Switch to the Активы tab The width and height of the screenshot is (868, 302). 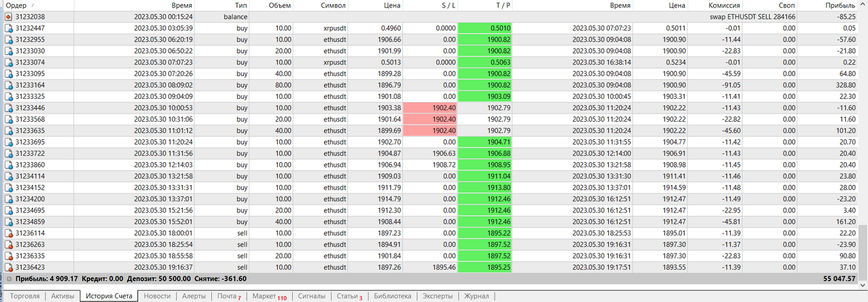coord(63,296)
